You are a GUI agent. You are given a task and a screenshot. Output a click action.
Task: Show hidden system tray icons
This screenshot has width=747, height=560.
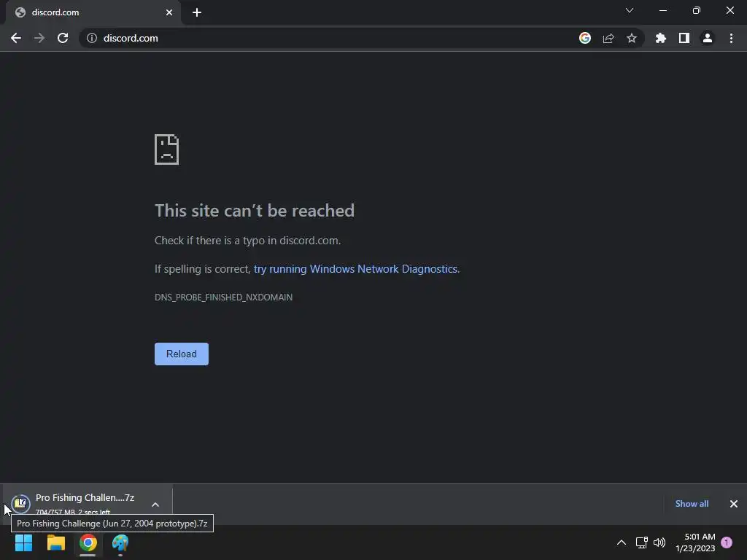(622, 542)
